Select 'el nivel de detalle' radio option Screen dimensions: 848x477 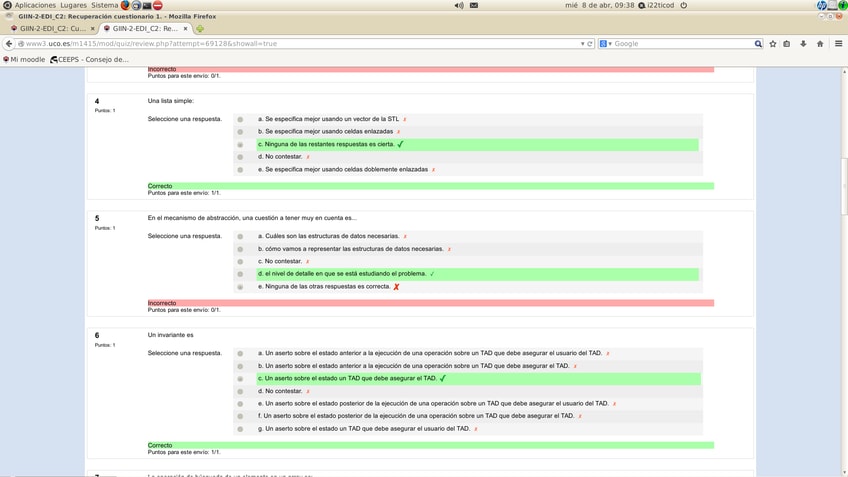pyautogui.click(x=240, y=274)
